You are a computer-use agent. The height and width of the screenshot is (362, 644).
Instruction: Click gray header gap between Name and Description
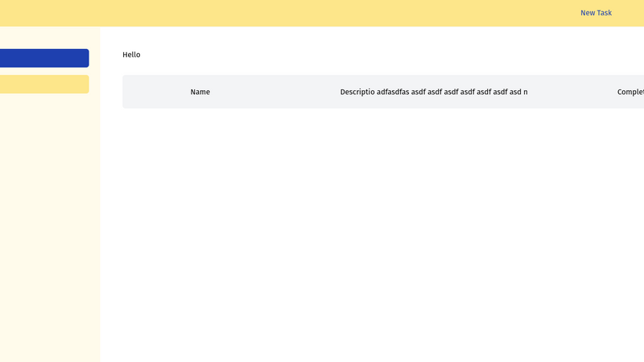point(274,92)
